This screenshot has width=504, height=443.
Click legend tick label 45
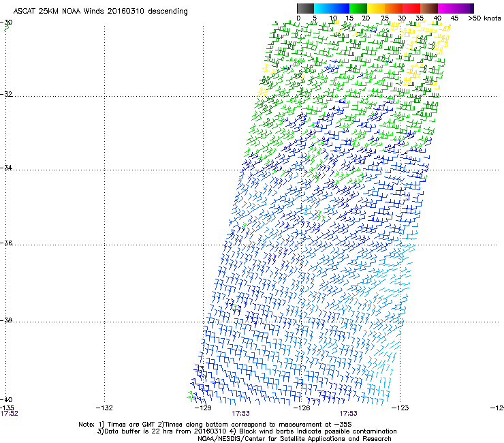point(454,18)
